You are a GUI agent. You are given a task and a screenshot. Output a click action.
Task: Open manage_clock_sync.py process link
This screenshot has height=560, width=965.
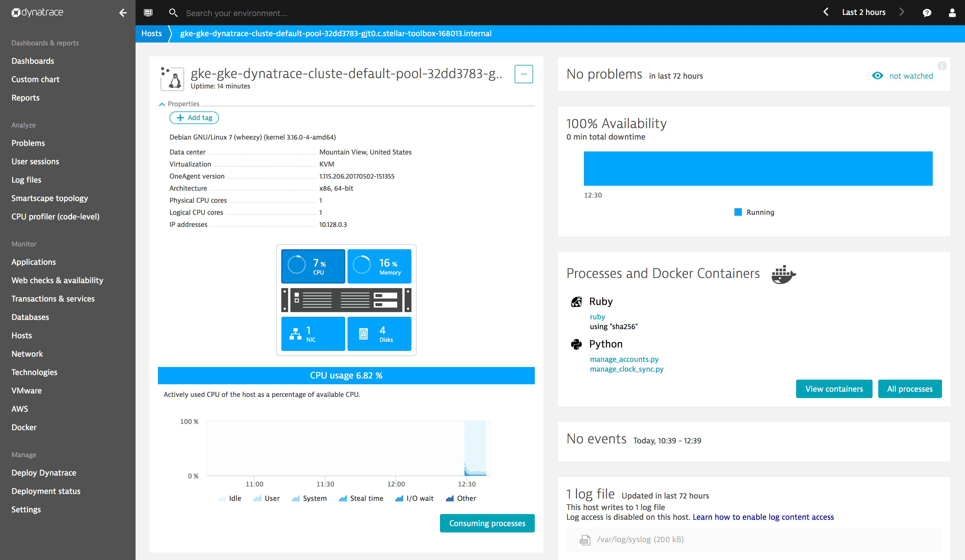pyautogui.click(x=626, y=369)
